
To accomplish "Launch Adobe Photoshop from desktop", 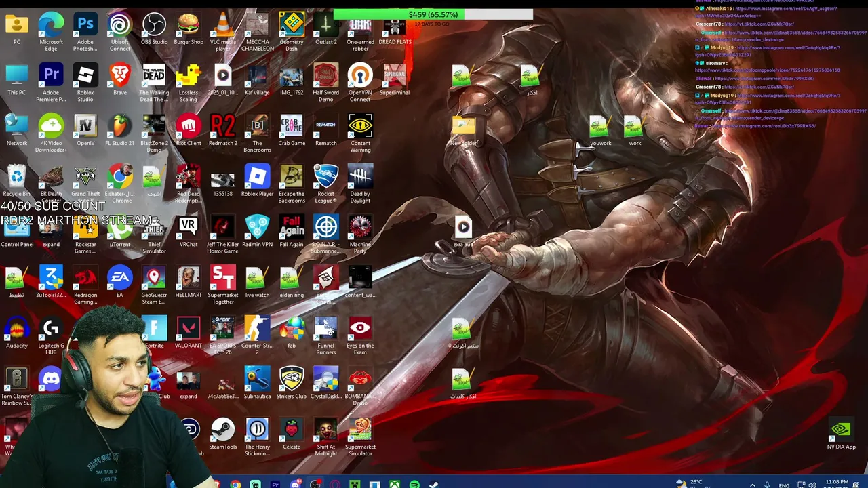I will click(85, 32).
